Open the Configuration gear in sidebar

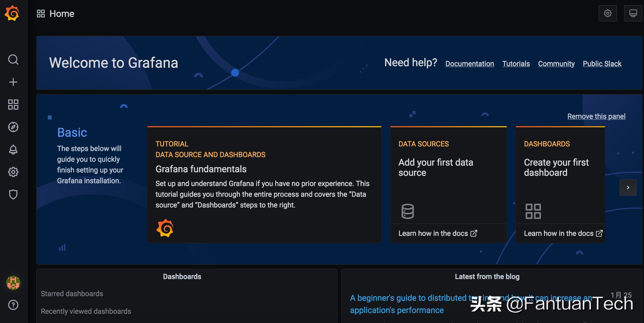click(13, 172)
